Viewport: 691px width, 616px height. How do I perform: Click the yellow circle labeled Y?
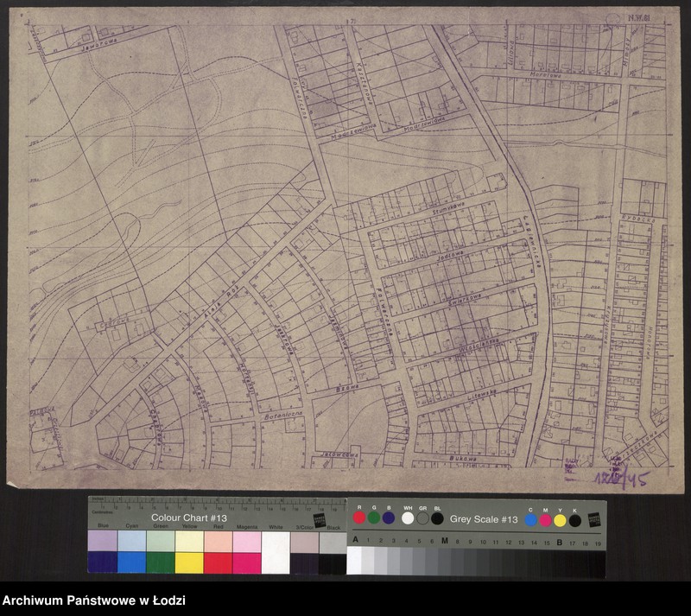560,519
